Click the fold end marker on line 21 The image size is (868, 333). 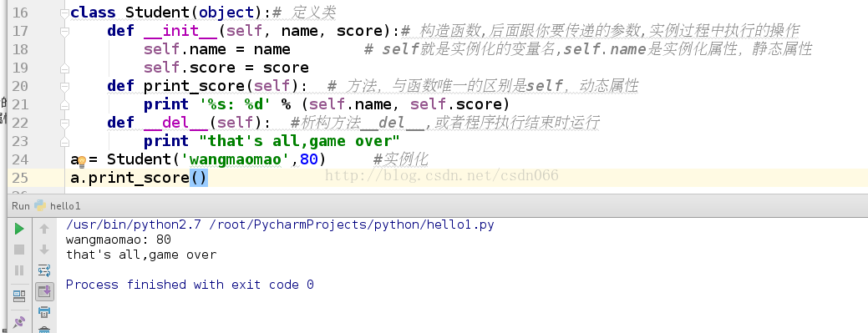pyautogui.click(x=65, y=104)
